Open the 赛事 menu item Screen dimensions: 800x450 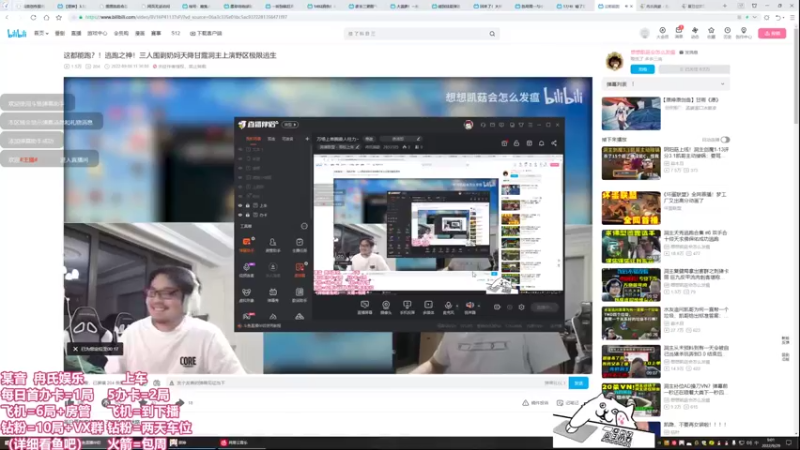coord(156,34)
